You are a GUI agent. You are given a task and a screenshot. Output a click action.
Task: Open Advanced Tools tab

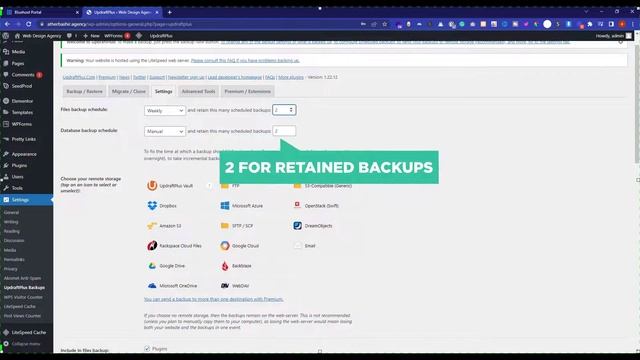pyautogui.click(x=198, y=91)
